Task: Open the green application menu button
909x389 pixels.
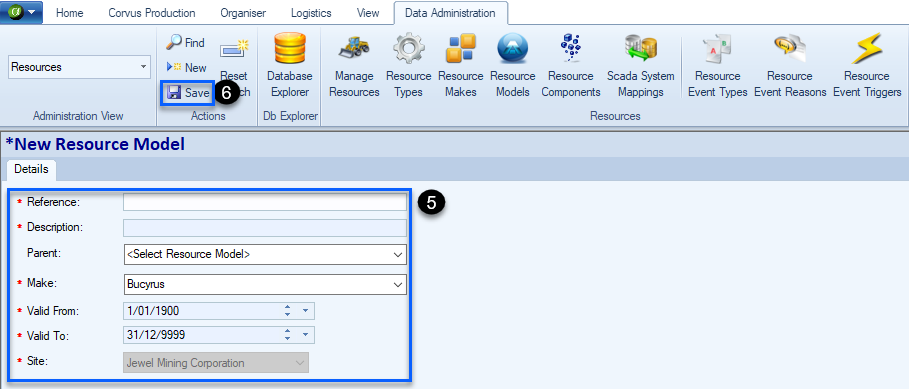Action: click(x=21, y=12)
